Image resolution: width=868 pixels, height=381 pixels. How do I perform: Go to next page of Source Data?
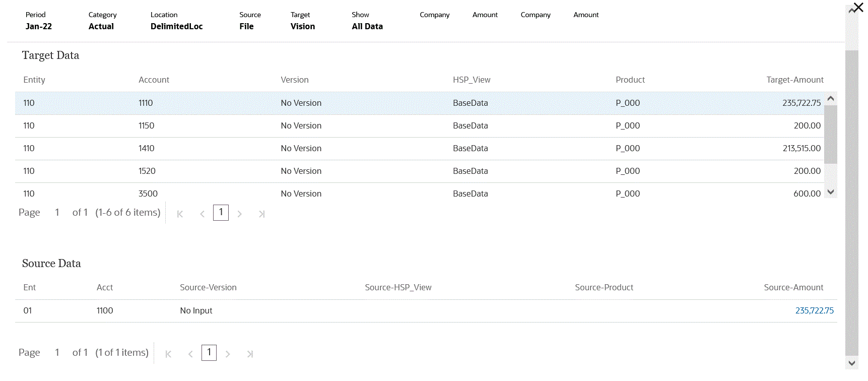coord(228,354)
